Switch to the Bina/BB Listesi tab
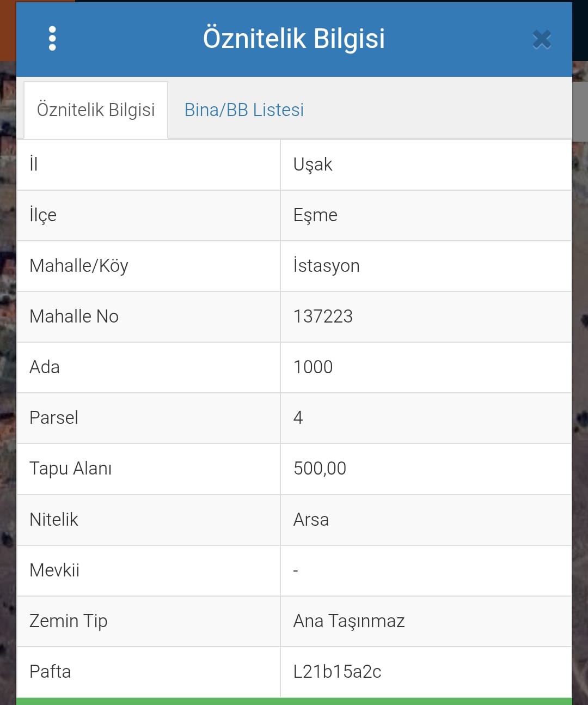This screenshot has height=705, width=588. pos(244,110)
